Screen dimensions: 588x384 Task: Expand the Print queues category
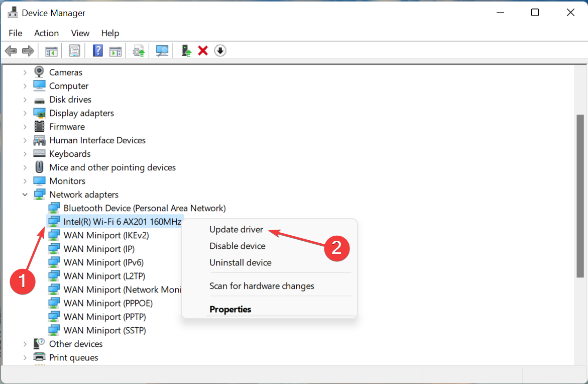(x=25, y=357)
